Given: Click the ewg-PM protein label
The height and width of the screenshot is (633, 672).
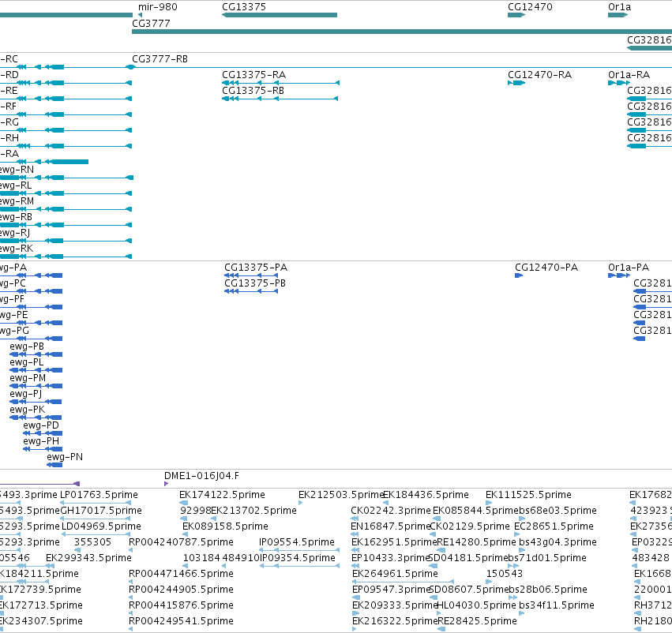Looking at the screenshot, I should [x=28, y=378].
